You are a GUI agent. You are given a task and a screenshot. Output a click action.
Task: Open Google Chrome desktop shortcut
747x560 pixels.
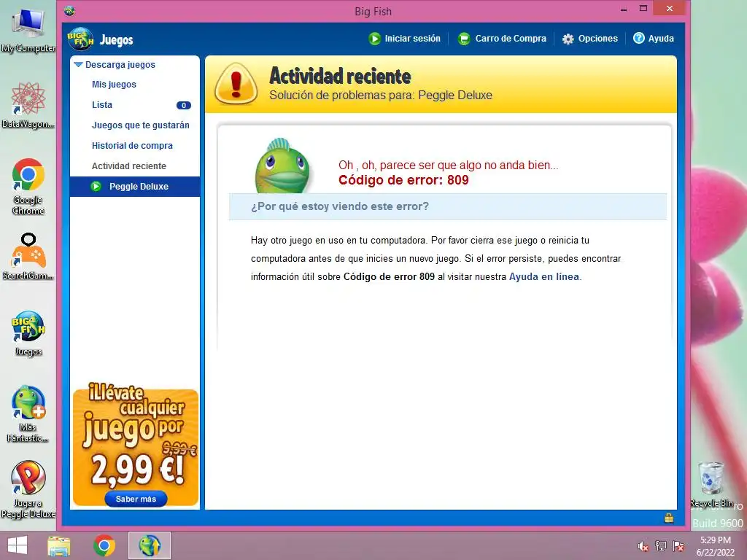coord(28,187)
